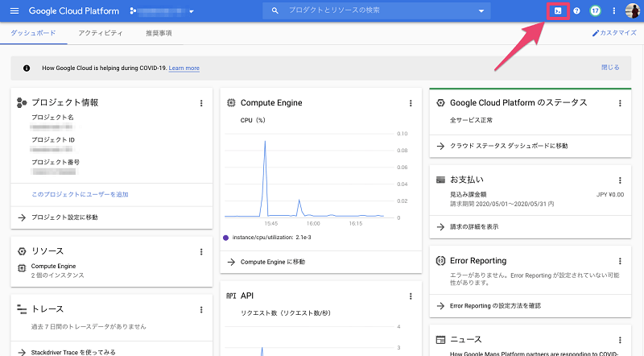The width and height of the screenshot is (644, 356).
Task: Open トレース card options menu
Action: tap(201, 309)
